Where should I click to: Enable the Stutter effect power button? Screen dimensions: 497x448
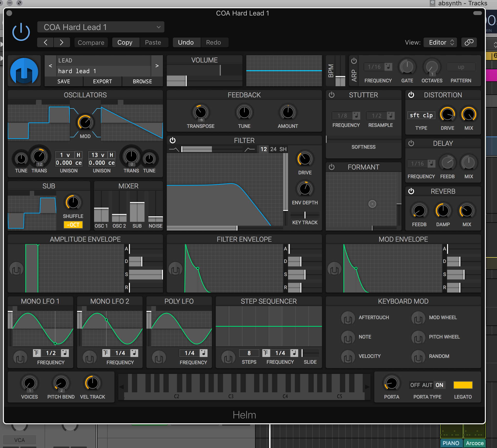332,95
